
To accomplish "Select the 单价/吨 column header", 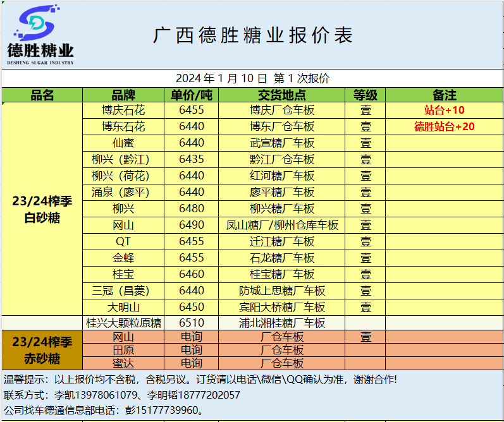I will (192, 95).
